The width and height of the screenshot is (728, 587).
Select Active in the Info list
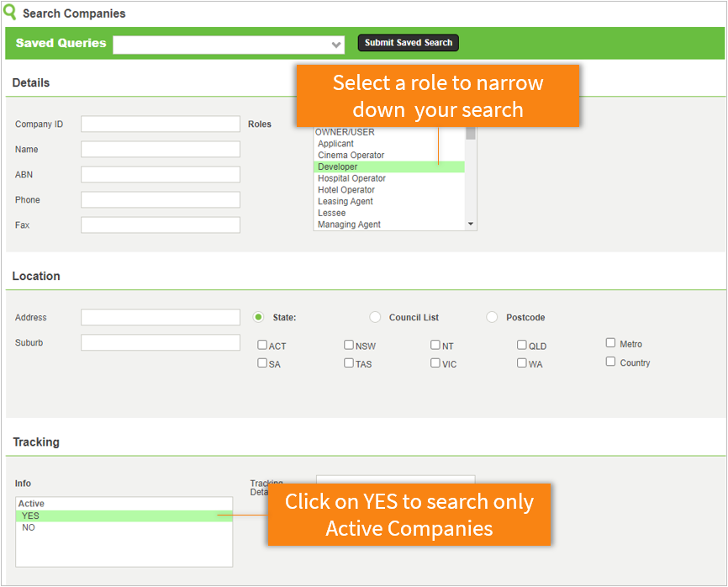(124, 504)
